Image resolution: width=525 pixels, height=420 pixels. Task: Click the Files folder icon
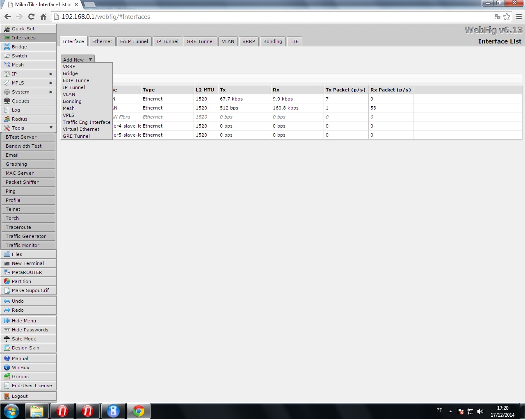click(7, 254)
